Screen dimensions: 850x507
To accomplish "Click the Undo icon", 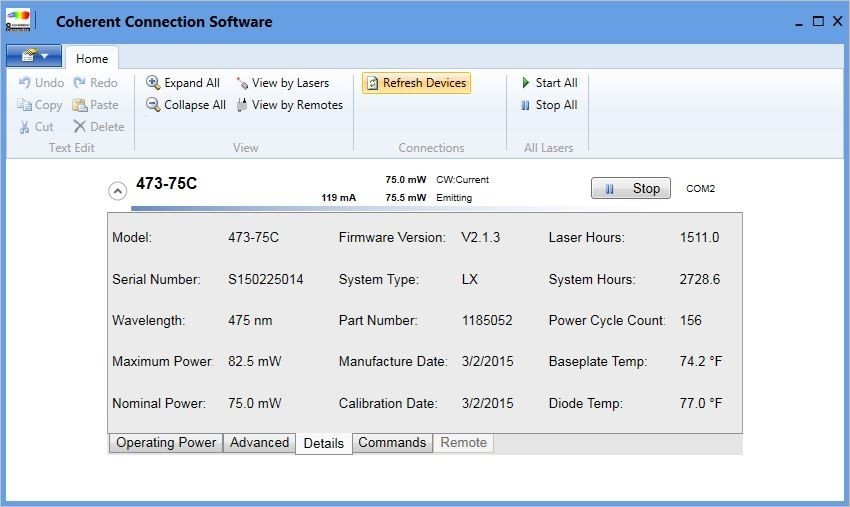I will pos(24,82).
